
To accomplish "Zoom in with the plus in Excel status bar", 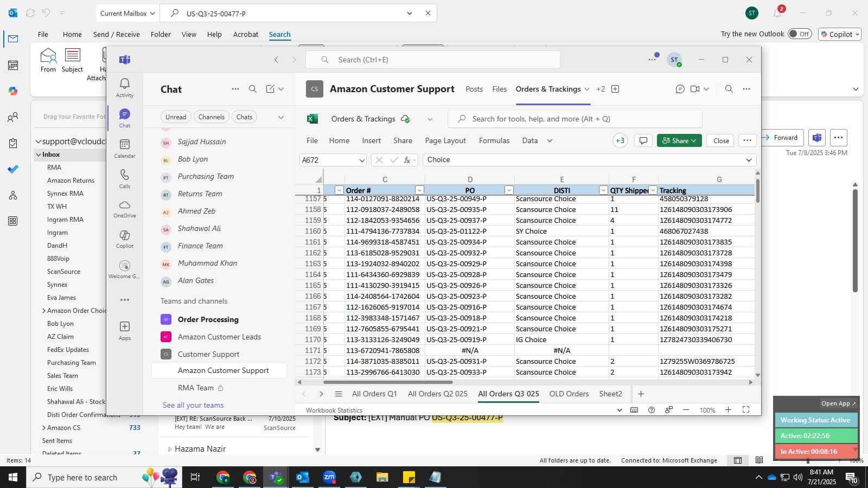I will pyautogui.click(x=729, y=410).
